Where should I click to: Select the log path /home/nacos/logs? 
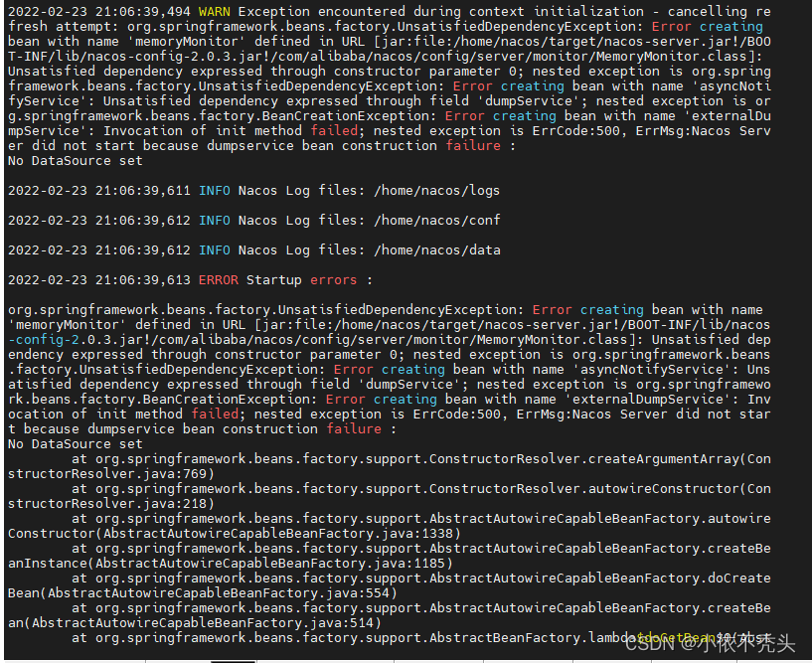click(437, 191)
